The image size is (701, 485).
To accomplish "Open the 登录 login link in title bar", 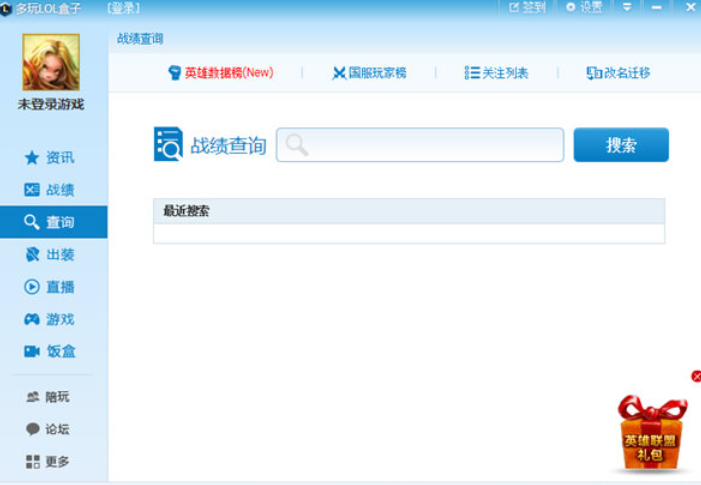I will pos(124,8).
